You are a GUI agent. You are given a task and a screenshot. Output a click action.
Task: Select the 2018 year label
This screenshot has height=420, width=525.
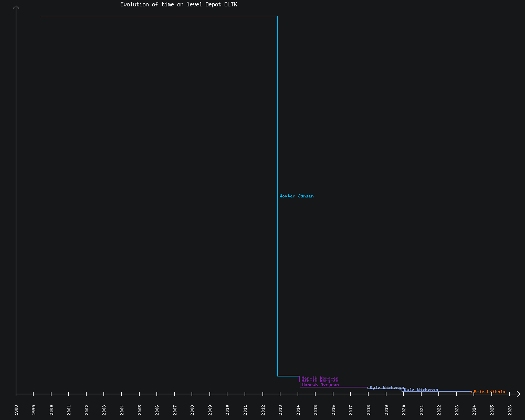(x=369, y=410)
